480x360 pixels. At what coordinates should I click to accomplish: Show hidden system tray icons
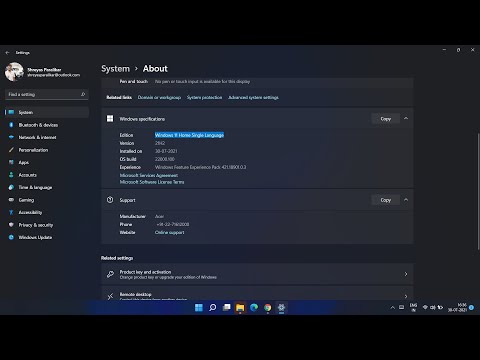pos(392,307)
